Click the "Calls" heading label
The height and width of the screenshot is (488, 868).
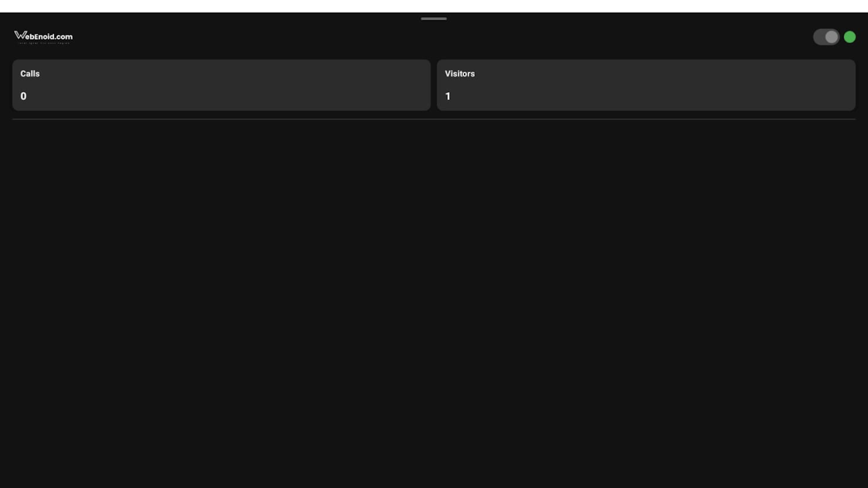[x=30, y=74]
